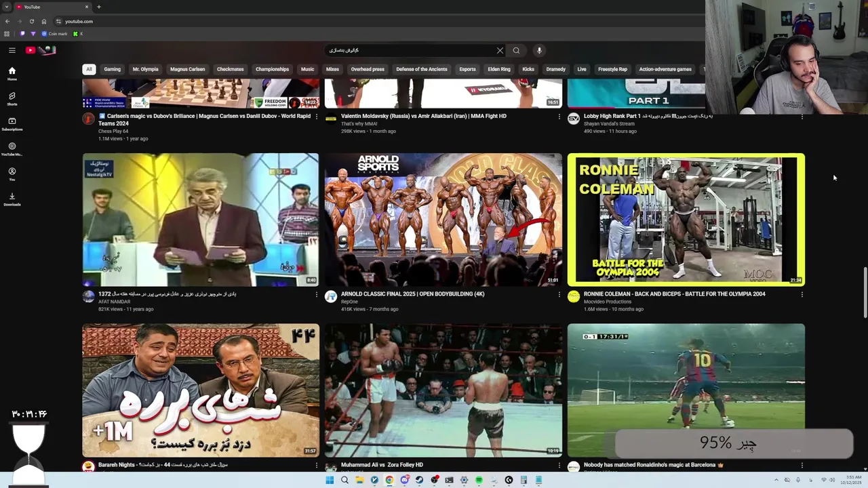
Task: Open Spotify from the taskbar
Action: click(479, 480)
